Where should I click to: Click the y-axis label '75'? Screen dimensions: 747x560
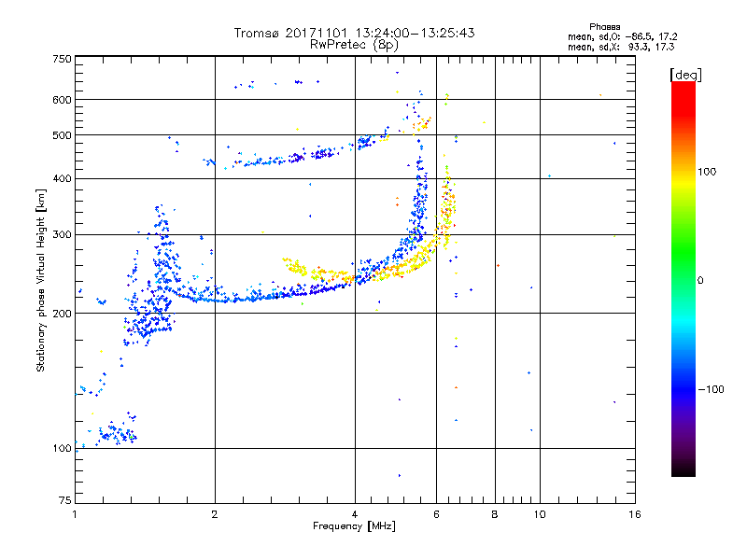click(65, 500)
